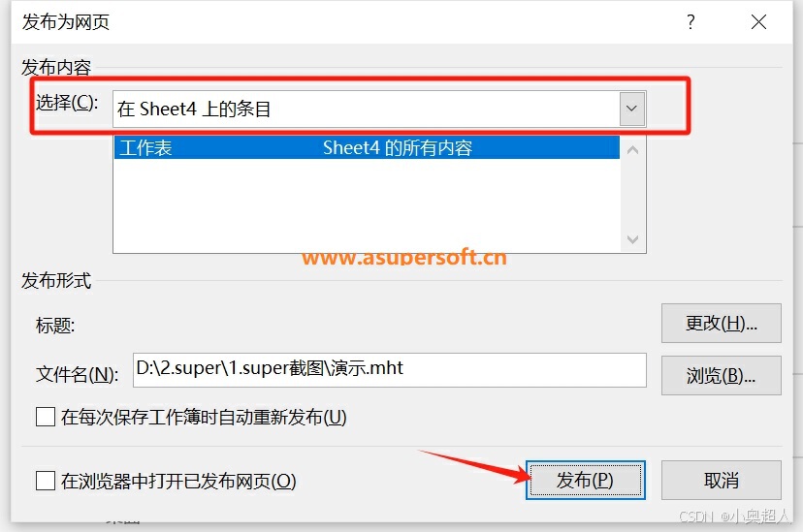This screenshot has height=532, width=803.
Task: Click the 发布为网页 title bar text
Action: click(66, 22)
